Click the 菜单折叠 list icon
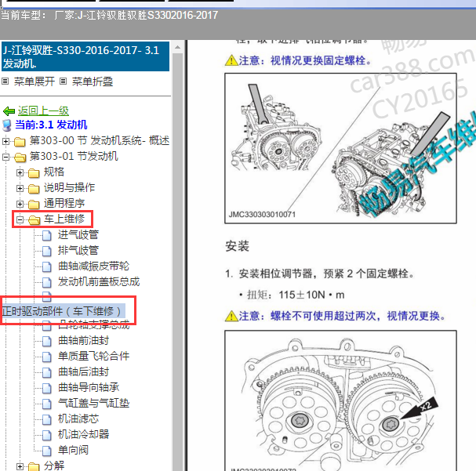This screenshot has width=476, height=471. point(64,82)
